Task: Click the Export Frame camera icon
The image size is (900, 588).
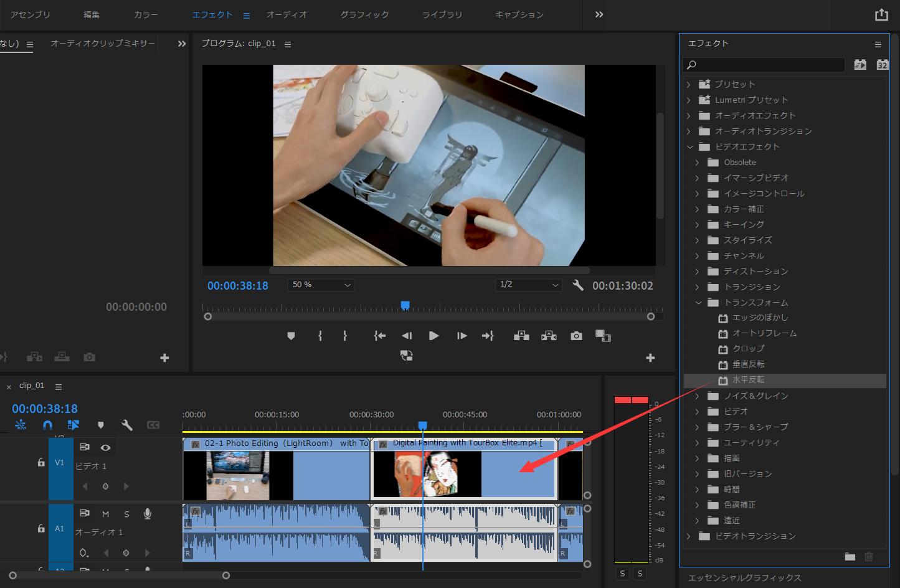Action: coord(576,335)
